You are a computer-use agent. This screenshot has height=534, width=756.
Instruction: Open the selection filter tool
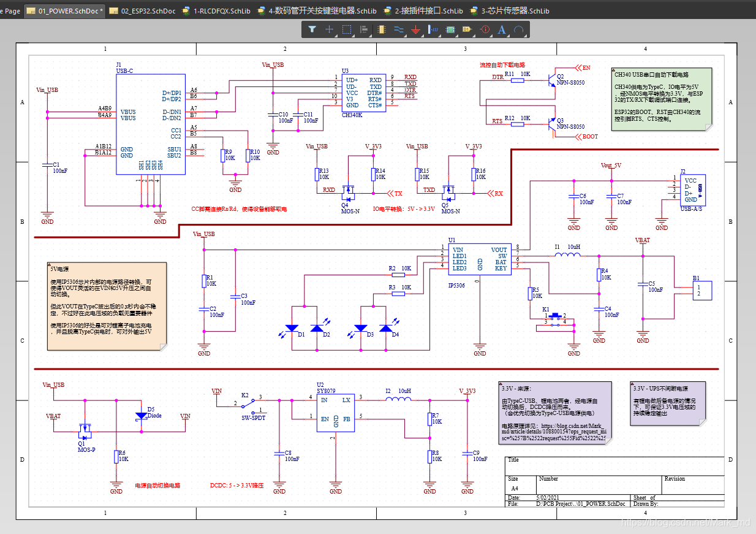[312, 29]
